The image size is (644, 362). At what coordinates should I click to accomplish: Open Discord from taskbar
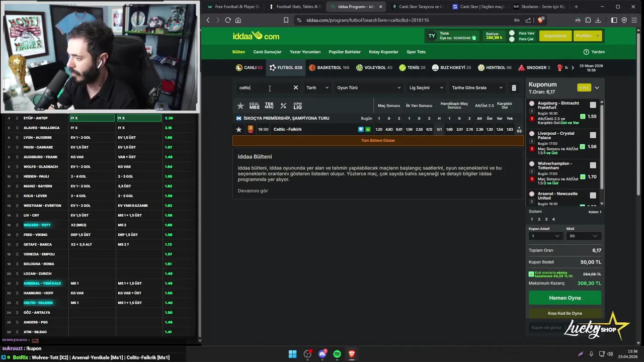tap(323, 354)
